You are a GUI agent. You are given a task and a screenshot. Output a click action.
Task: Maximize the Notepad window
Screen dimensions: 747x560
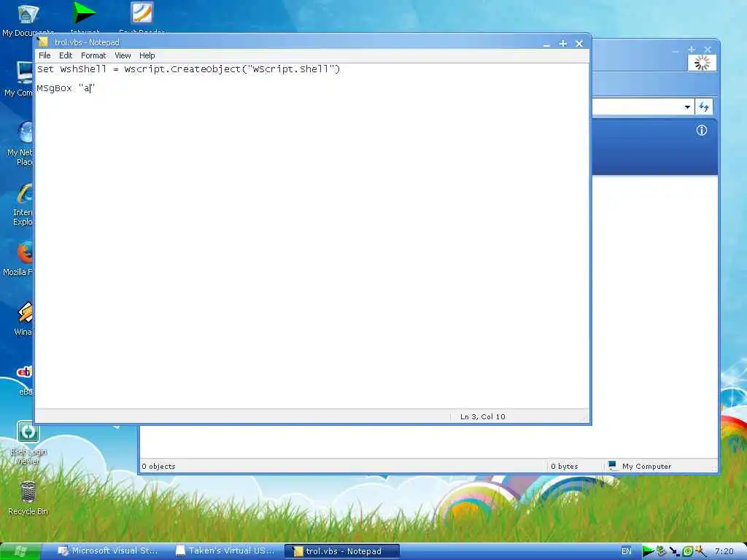coord(563,43)
